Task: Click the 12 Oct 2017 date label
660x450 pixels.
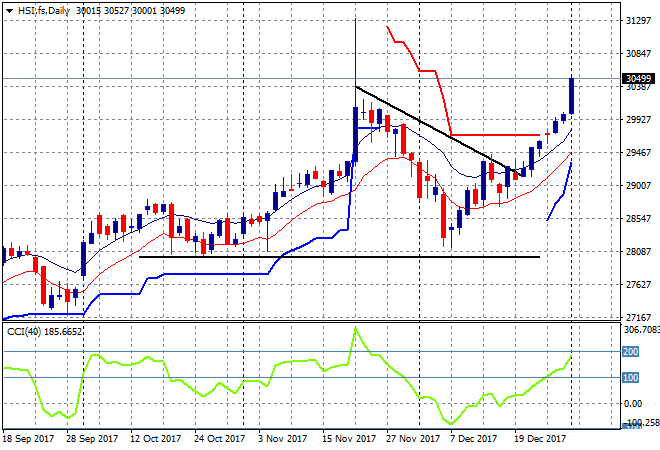Action: click(155, 439)
